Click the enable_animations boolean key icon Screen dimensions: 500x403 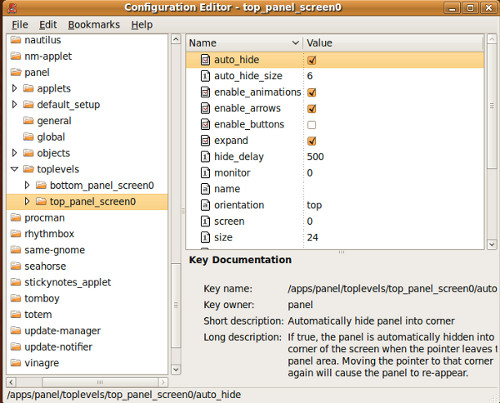[x=205, y=92]
